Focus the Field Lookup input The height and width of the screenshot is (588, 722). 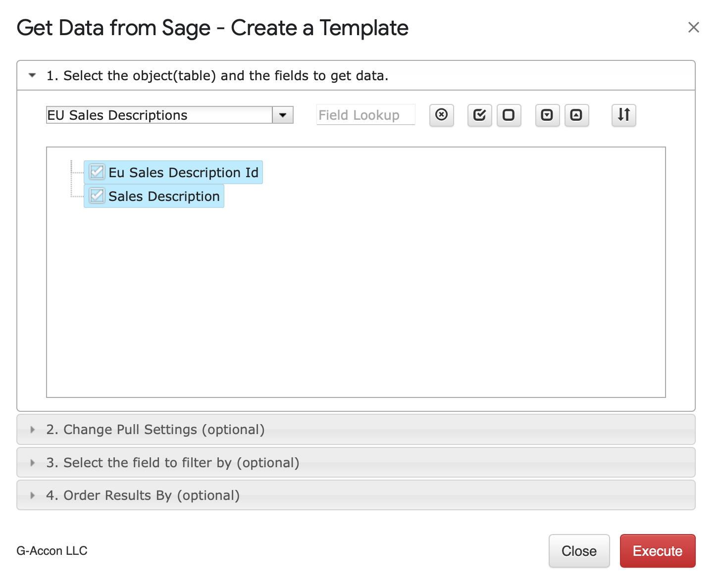tap(365, 115)
